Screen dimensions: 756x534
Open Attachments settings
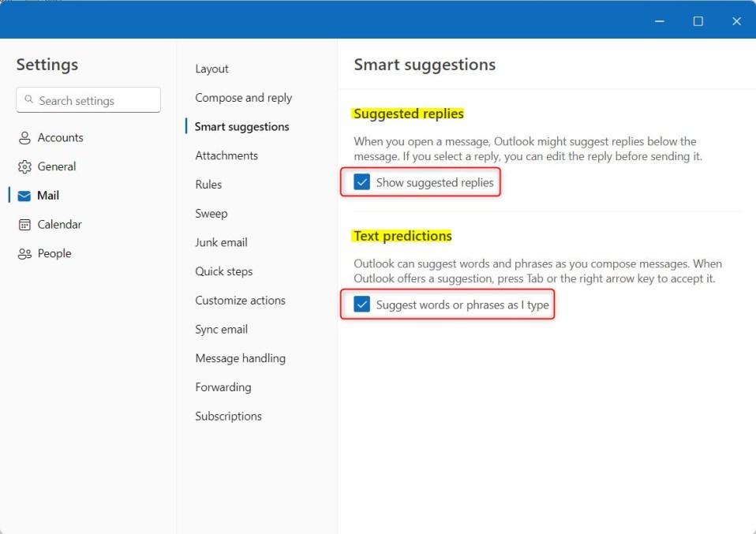tap(226, 155)
